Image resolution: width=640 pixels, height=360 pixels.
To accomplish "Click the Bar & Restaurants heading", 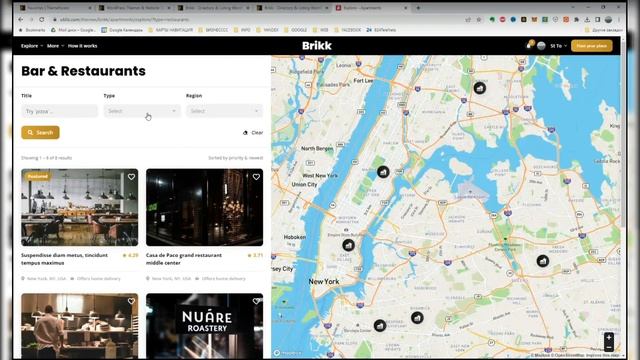I will [83, 71].
